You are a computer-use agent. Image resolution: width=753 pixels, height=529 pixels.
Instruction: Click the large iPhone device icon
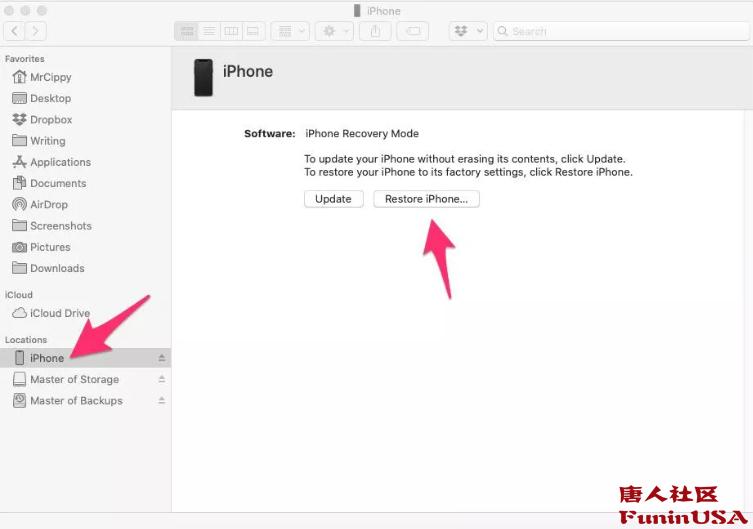pyautogui.click(x=203, y=78)
